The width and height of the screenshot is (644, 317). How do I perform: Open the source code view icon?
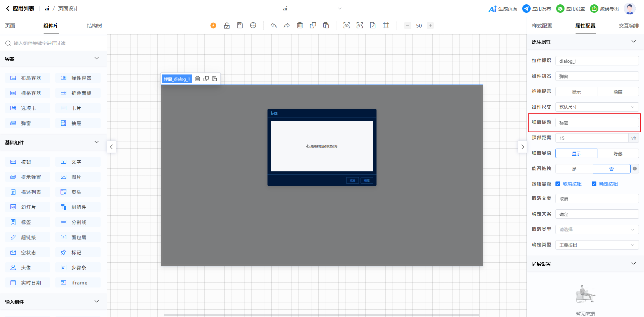[360, 25]
